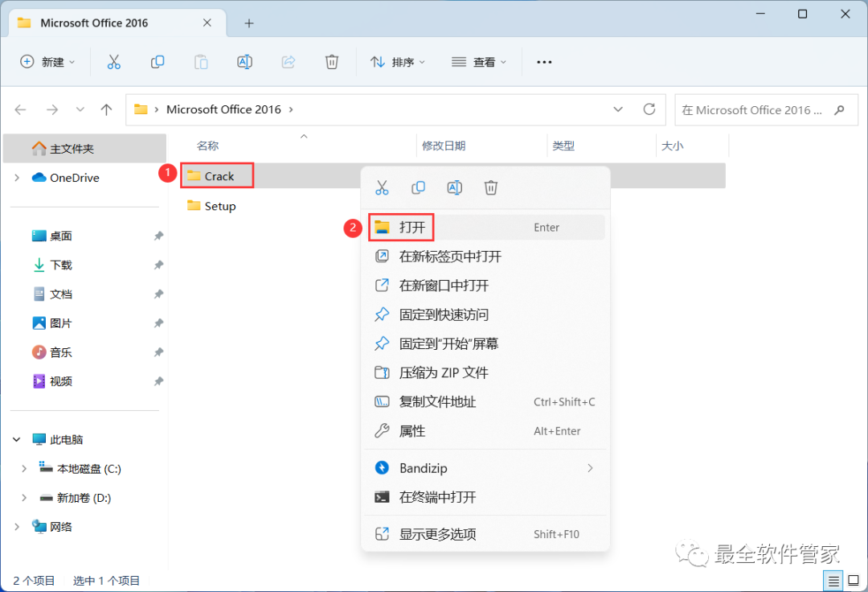Select 网络 in the sidebar

click(x=60, y=527)
